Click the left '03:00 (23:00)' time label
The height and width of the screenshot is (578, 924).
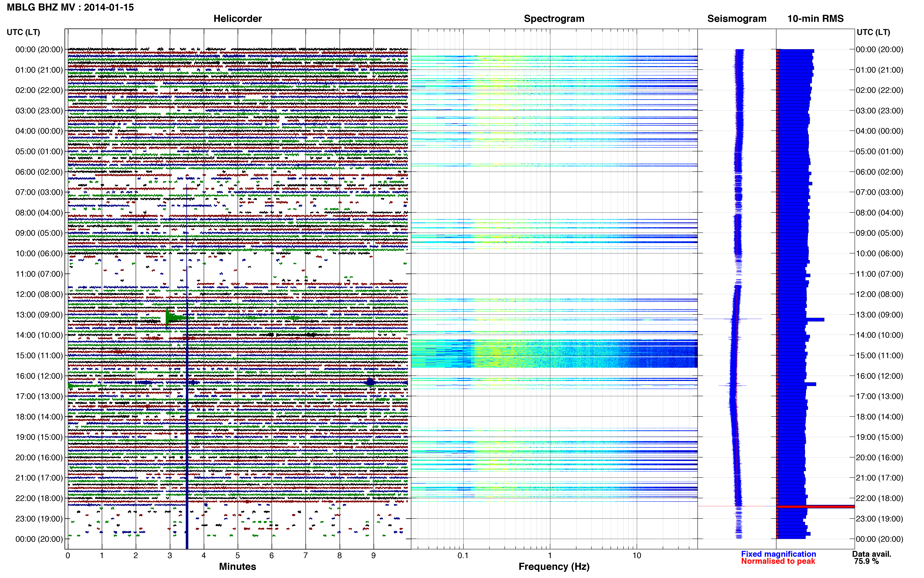click(x=39, y=110)
